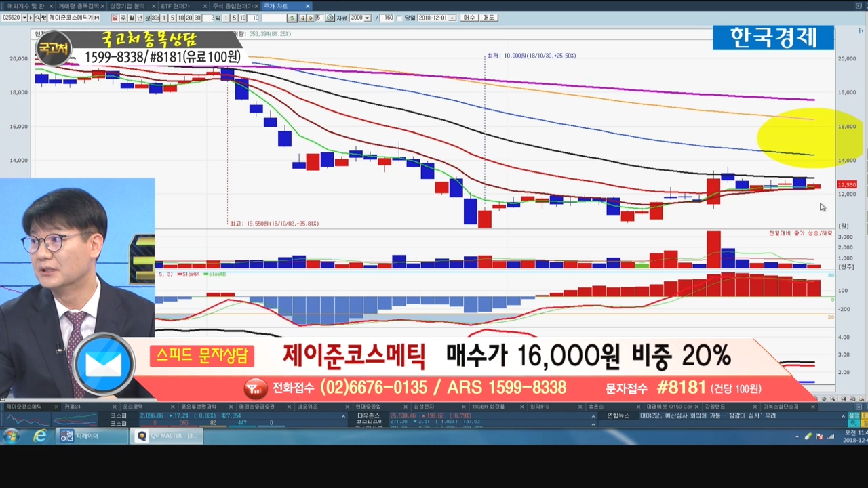Select the 일 daily period toggle

(115, 18)
